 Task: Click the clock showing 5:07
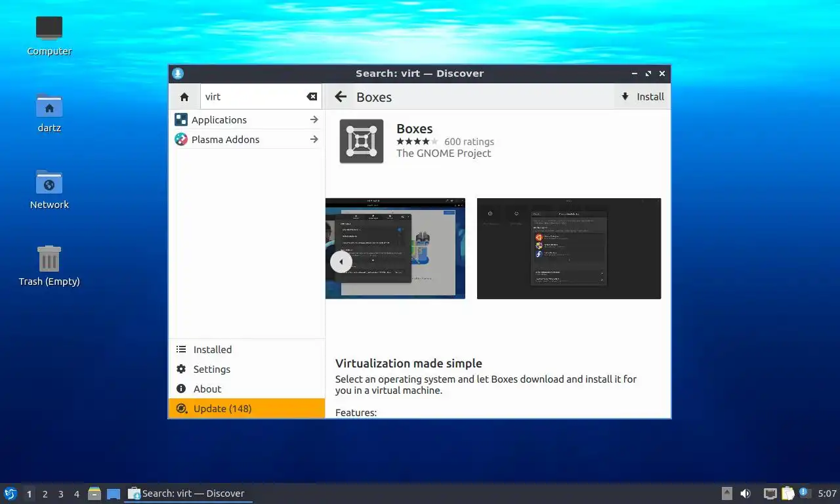[x=828, y=493]
